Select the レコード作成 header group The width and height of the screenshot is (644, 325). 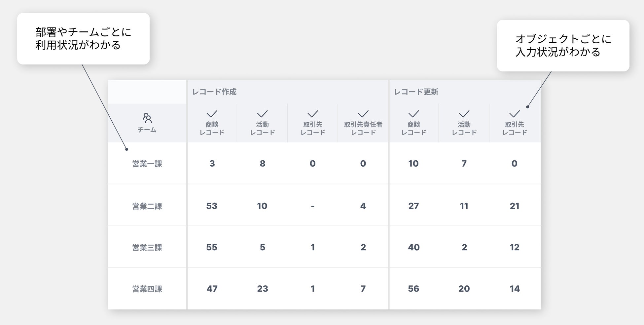214,92
